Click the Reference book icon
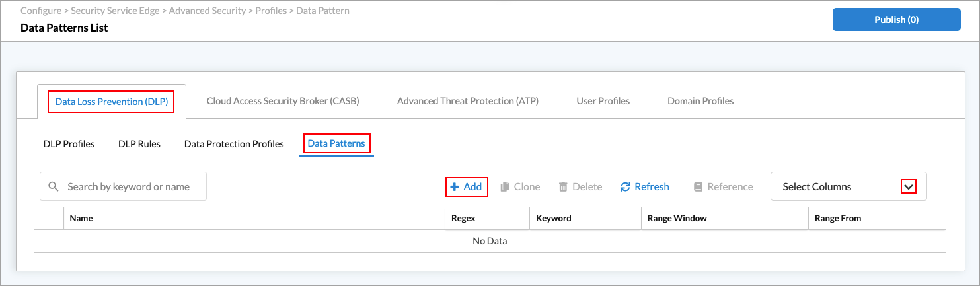The height and width of the screenshot is (286, 980). pos(698,187)
